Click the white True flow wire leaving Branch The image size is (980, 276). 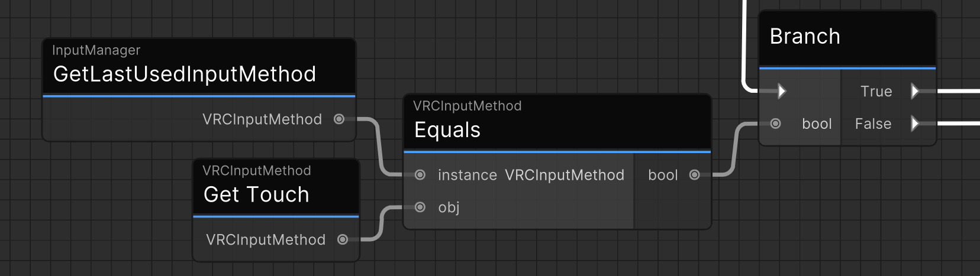(959, 92)
